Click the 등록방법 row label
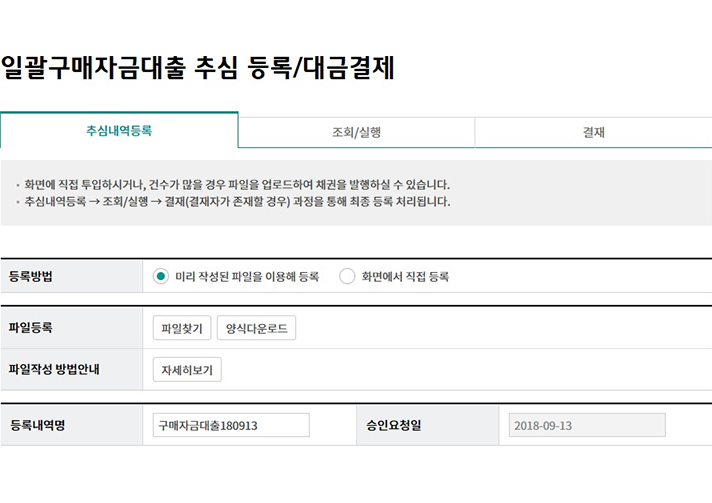 point(31,277)
